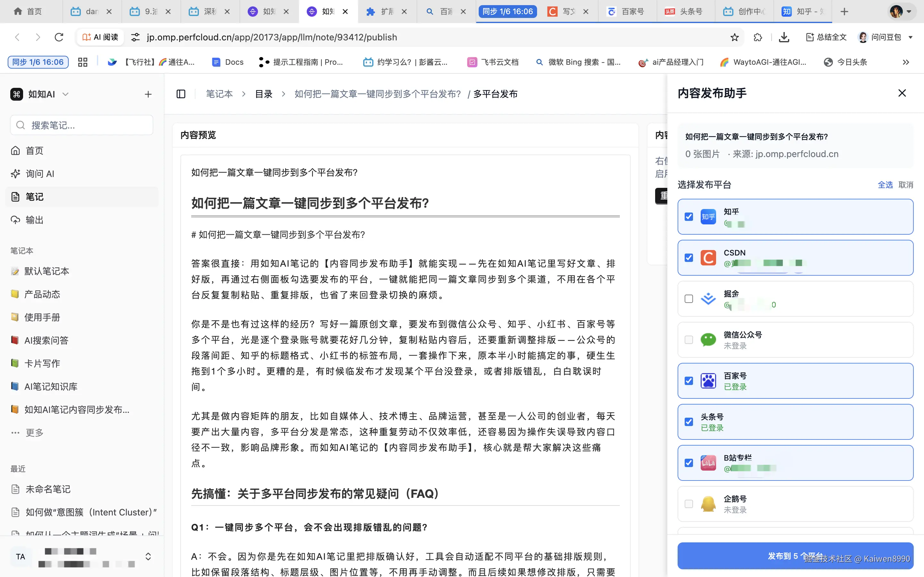This screenshot has width=924, height=577.
Task: Open 询问 AI from sidebar
Action: coord(40,174)
